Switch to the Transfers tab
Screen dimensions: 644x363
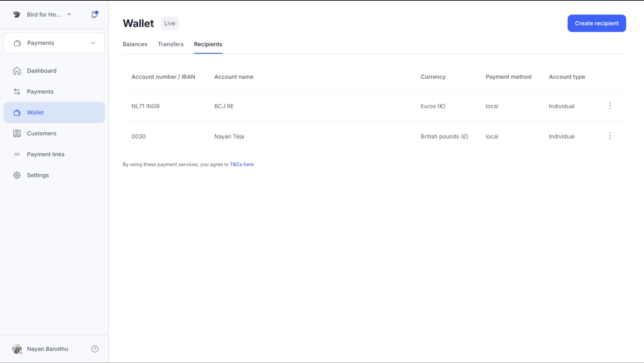(170, 44)
